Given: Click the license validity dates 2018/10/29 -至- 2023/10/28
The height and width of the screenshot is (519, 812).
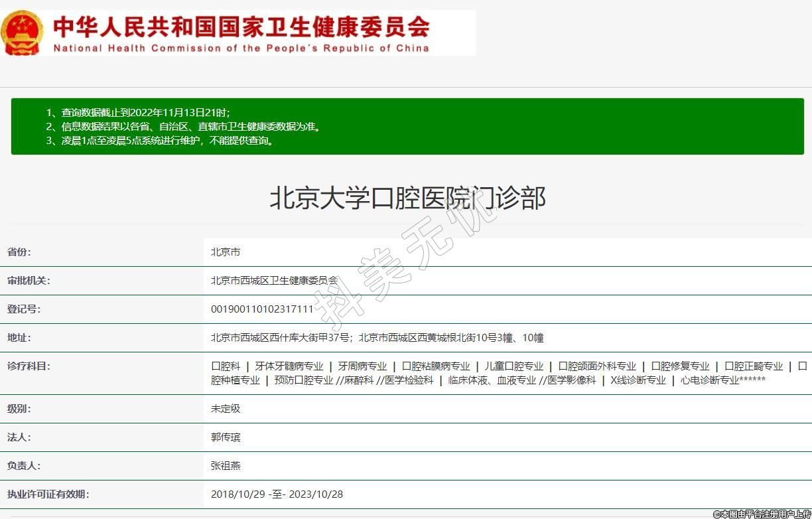Looking at the screenshot, I should [277, 494].
